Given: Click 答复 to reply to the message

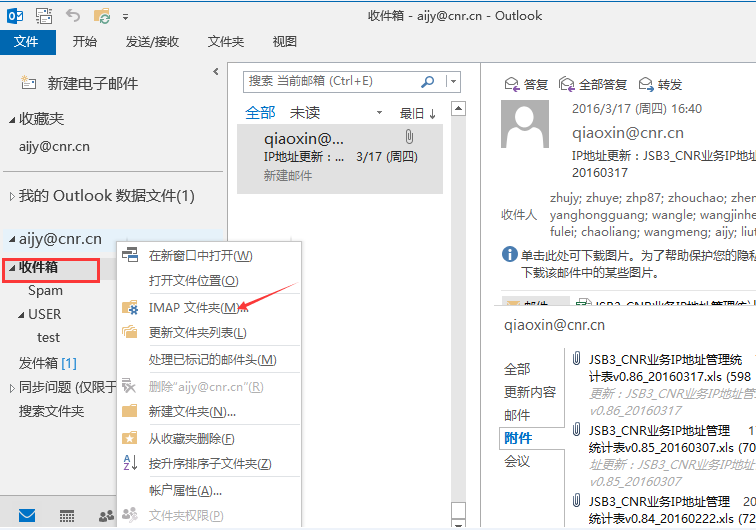Looking at the screenshot, I should 526,85.
